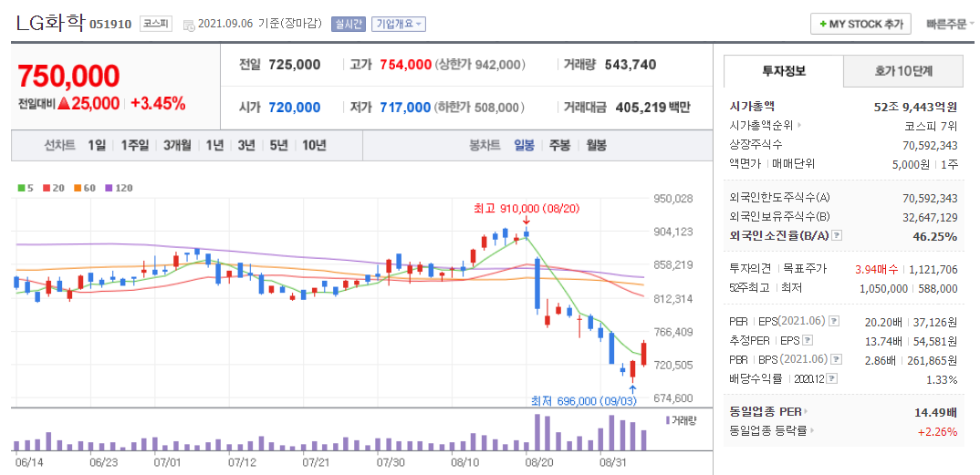Viewport: 980px width, 475px height.
Task: Click the 시가 value 720,000
Action: tap(295, 108)
